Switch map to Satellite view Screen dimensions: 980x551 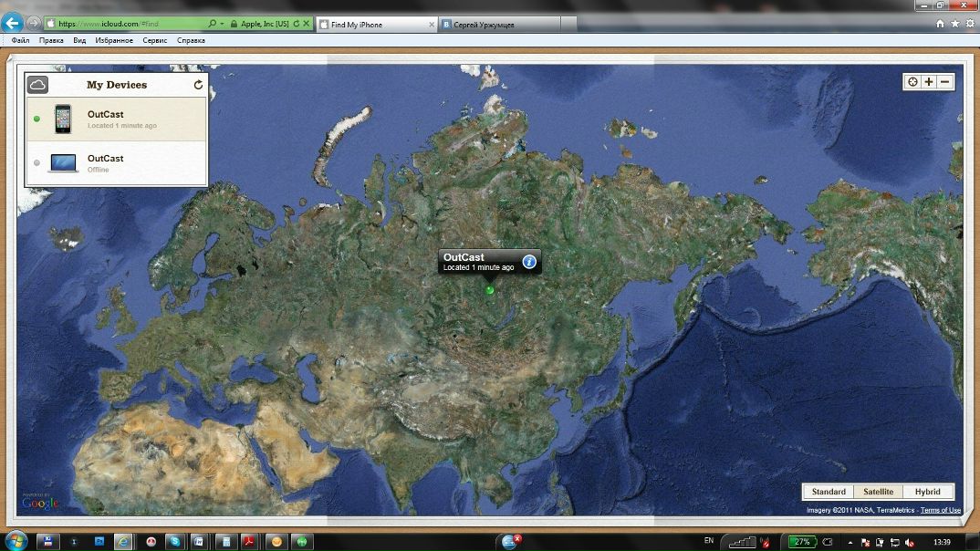pyautogui.click(x=878, y=492)
